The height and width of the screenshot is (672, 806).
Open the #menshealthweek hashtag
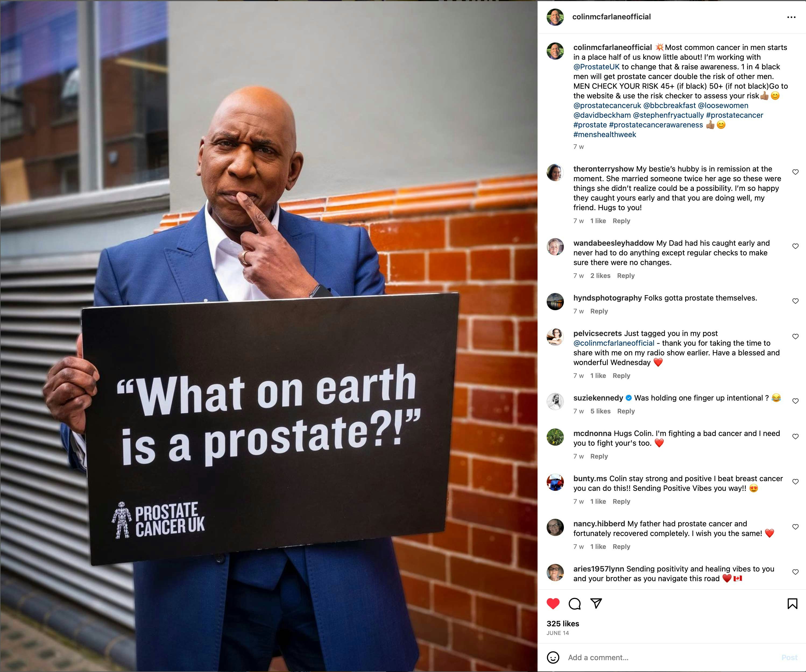tap(604, 135)
